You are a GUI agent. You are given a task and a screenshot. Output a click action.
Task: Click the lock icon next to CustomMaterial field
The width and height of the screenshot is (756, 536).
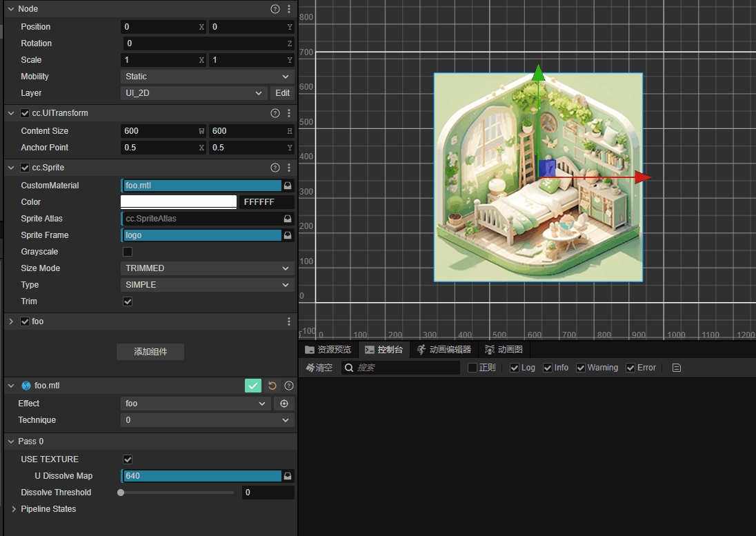tap(288, 185)
